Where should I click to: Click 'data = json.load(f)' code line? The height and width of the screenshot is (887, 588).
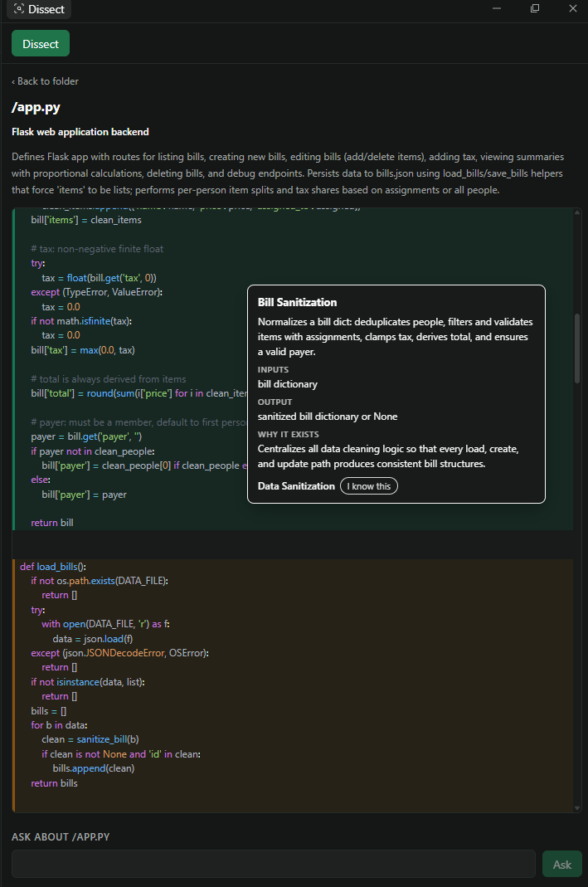tap(93, 639)
